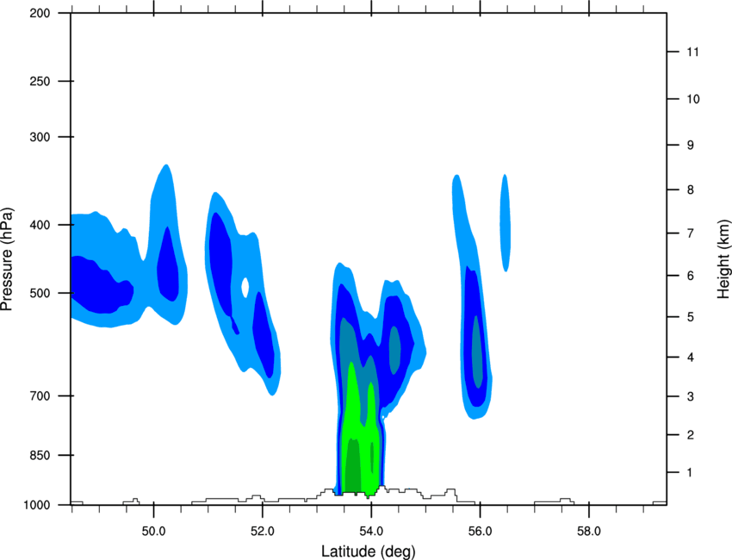Select the 700 pressure tick label
Viewport: 732px width, 560px height.
[x=40, y=396]
